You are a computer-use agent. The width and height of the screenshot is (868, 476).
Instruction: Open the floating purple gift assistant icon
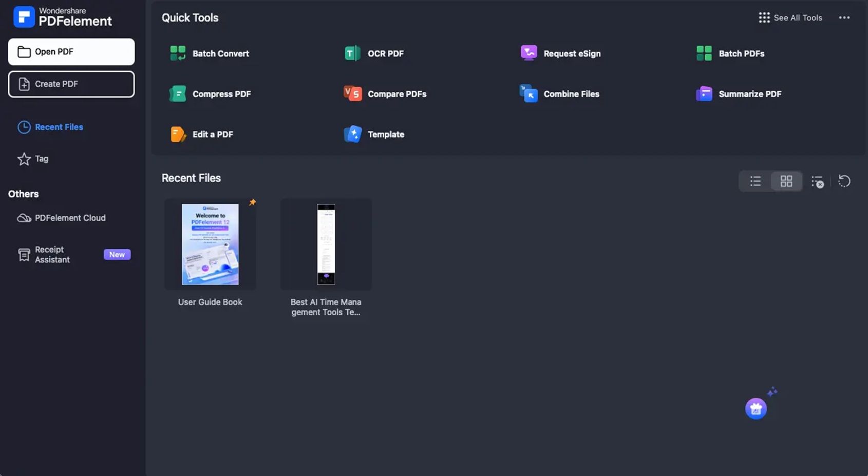(x=756, y=409)
